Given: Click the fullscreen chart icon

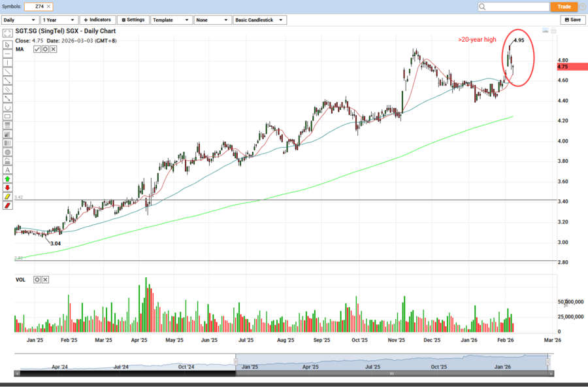Looking at the screenshot, I should [7, 32].
